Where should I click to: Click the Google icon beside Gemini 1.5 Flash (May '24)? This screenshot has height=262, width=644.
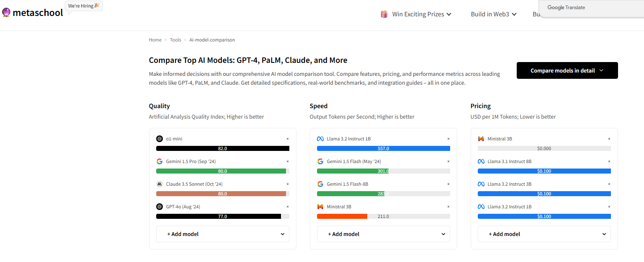click(320, 161)
